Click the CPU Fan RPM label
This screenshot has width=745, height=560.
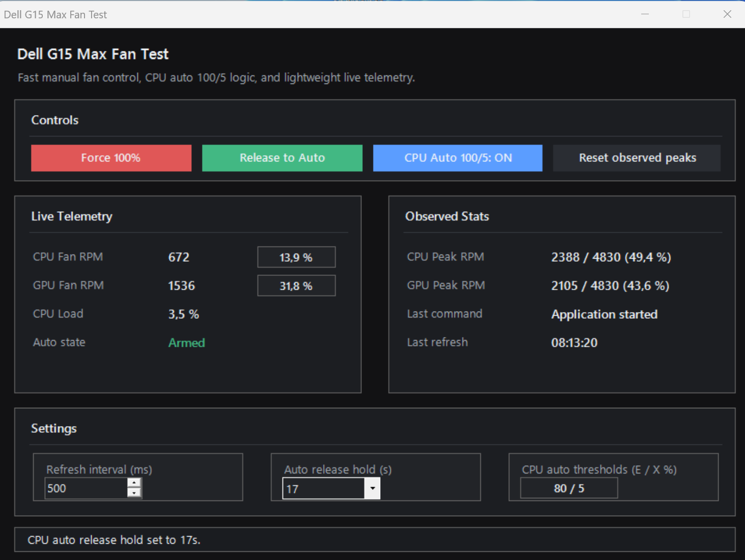68,257
